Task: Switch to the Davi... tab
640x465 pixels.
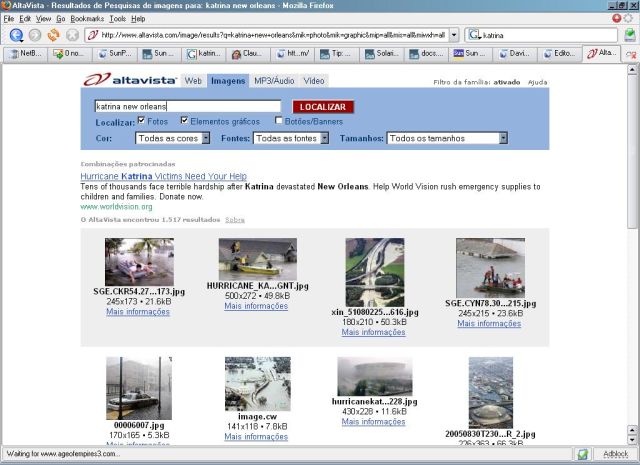Action: click(516, 54)
